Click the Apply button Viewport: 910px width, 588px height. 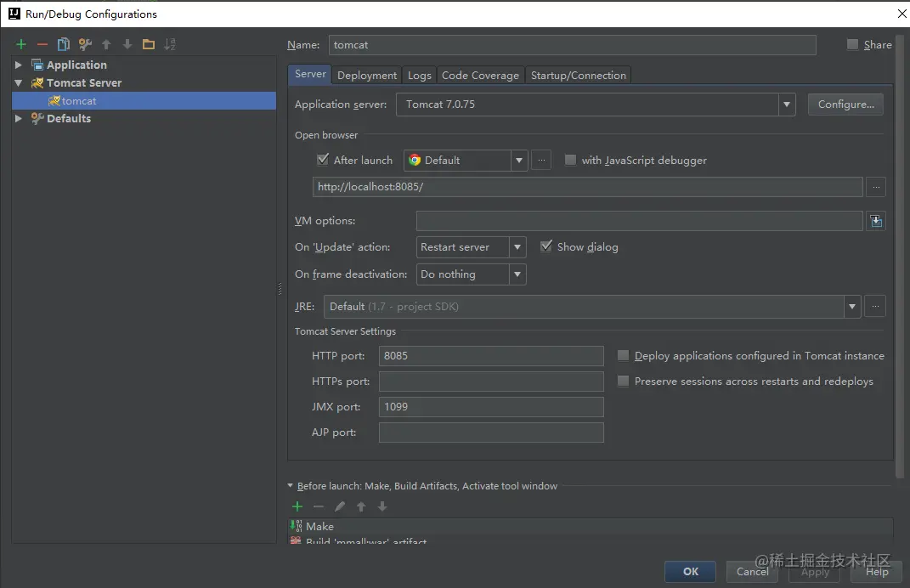pos(815,572)
